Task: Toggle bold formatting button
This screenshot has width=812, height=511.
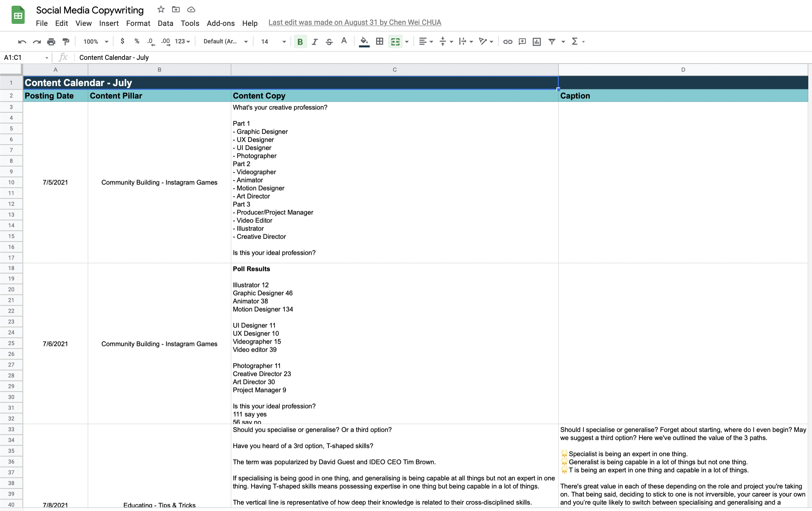Action: pyautogui.click(x=300, y=41)
